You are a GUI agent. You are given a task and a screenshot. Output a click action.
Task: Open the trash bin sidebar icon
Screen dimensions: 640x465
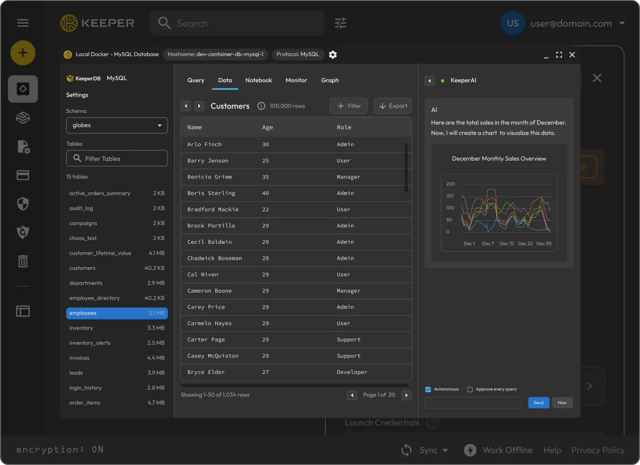[x=23, y=261]
